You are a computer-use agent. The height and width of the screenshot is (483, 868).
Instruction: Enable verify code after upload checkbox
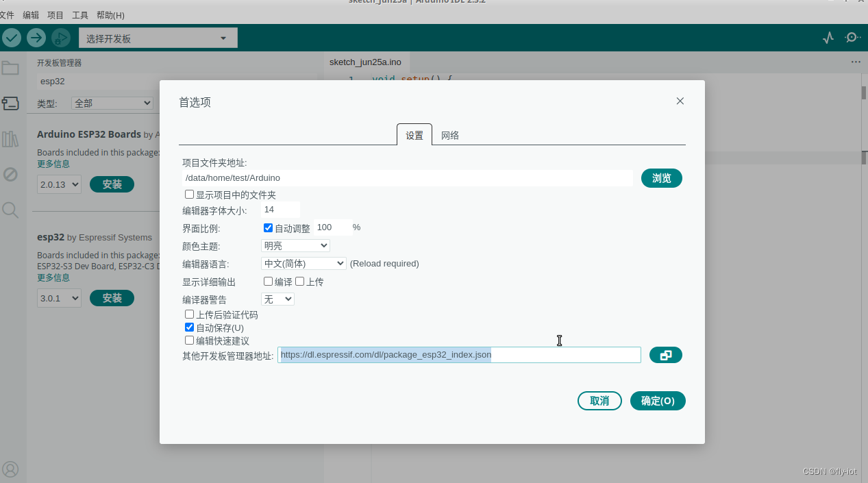click(x=190, y=314)
